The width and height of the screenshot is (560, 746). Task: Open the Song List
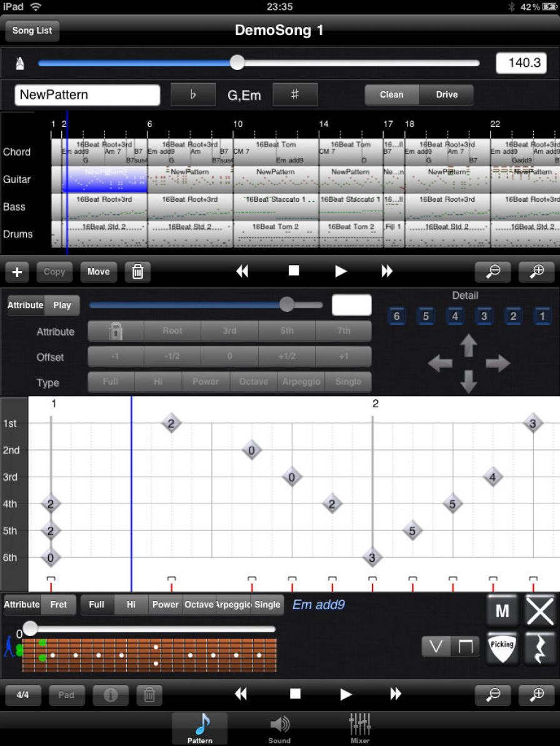click(32, 31)
